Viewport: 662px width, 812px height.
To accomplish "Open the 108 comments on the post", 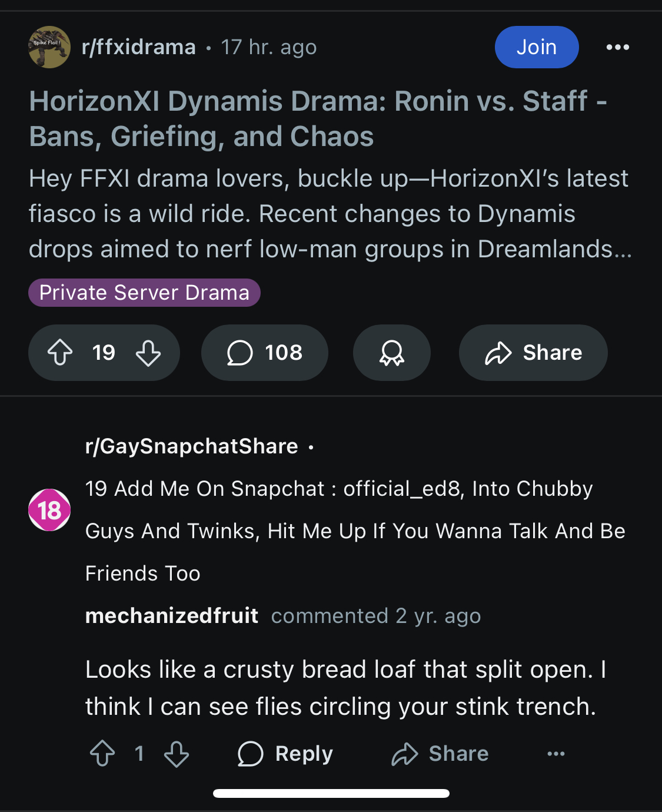I will (x=265, y=353).
